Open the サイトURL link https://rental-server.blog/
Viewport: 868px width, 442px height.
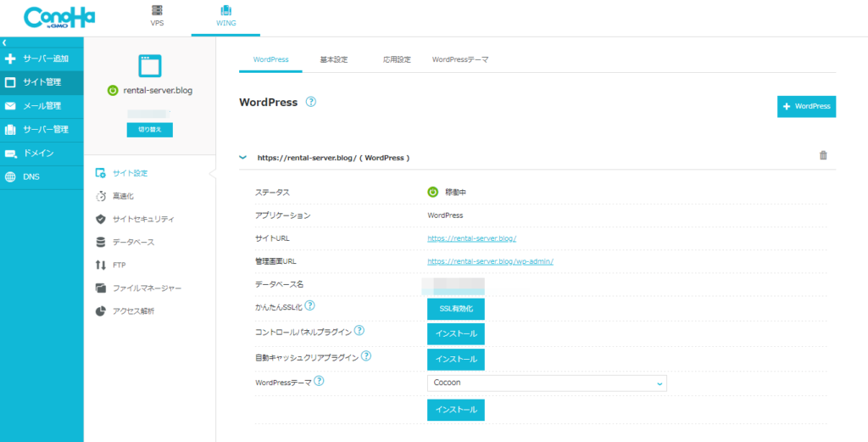(x=471, y=238)
